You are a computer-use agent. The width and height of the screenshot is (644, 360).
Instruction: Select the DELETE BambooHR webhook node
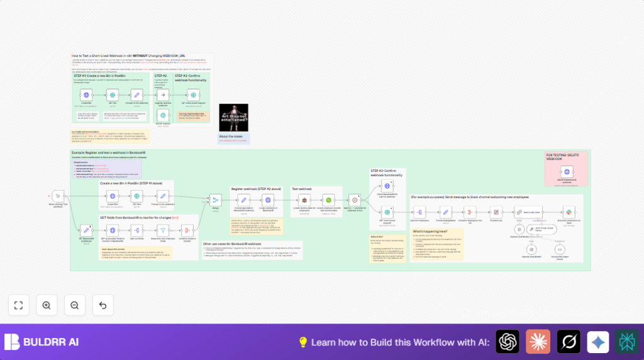click(x=567, y=171)
